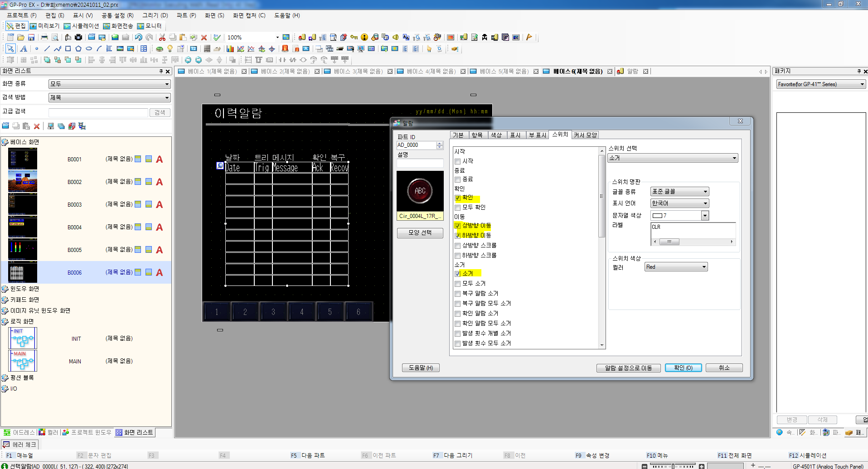The image size is (868, 469).
Task: Click the Redo arrow icon
Action: click(149, 37)
